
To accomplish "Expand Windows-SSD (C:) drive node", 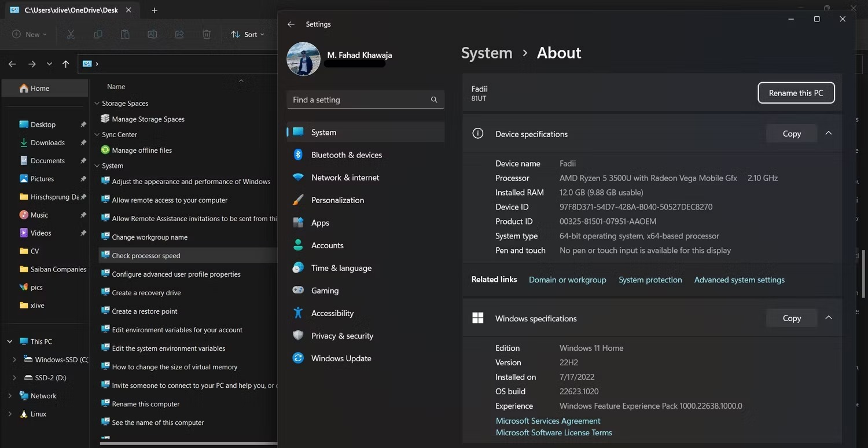I will point(14,359).
